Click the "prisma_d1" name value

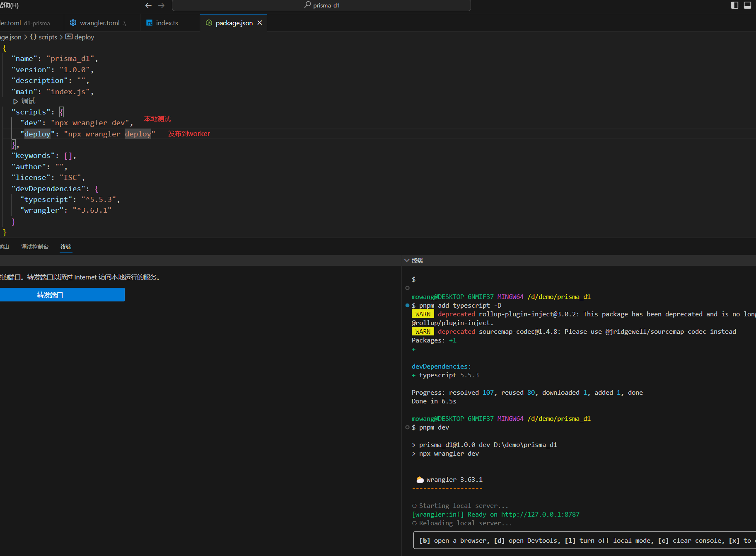click(x=70, y=58)
